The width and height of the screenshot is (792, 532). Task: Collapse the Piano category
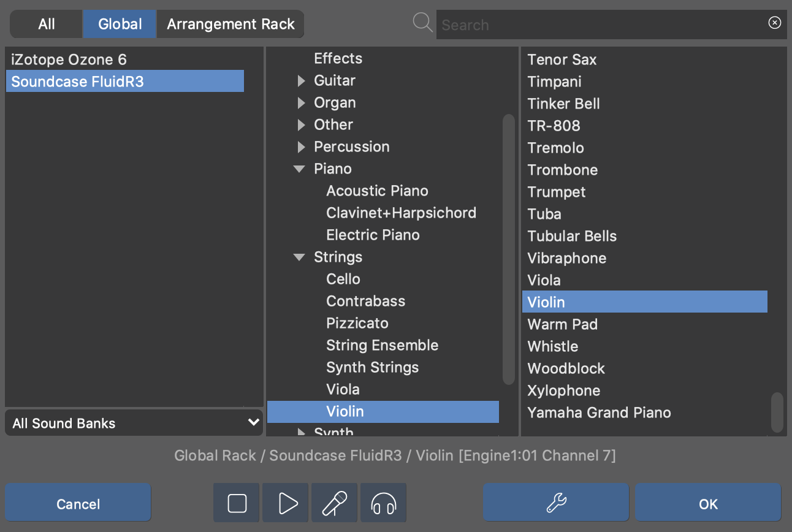click(x=299, y=169)
